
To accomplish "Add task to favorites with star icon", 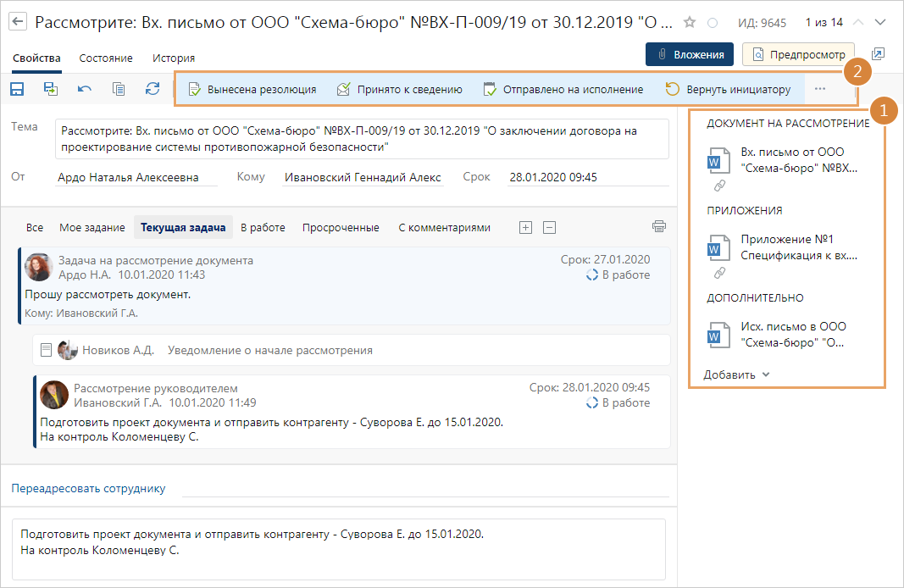I will pyautogui.click(x=690, y=22).
